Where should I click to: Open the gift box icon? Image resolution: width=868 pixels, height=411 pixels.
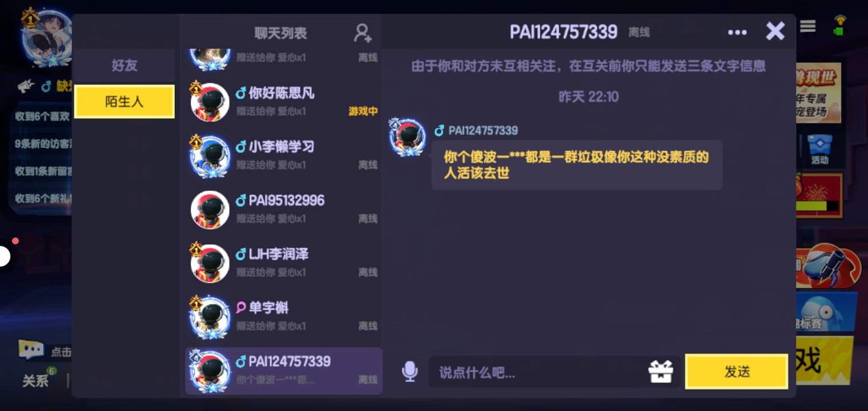click(661, 372)
